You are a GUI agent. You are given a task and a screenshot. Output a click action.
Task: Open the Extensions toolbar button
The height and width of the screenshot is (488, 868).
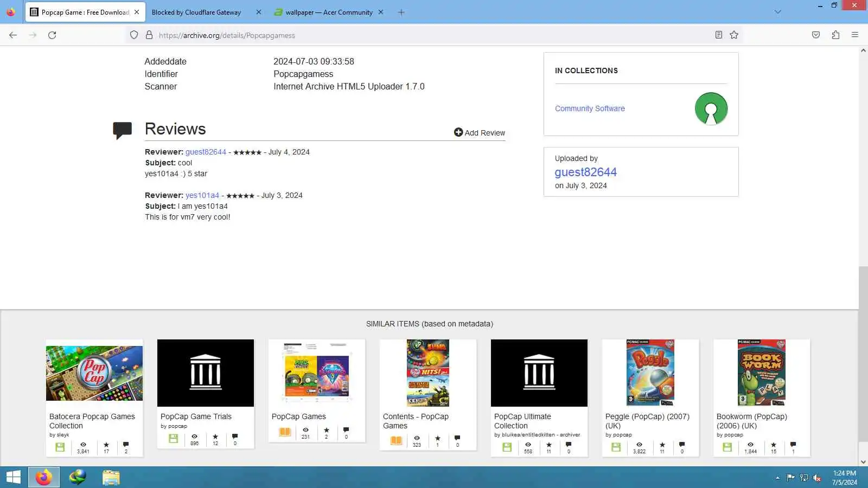pyautogui.click(x=835, y=35)
